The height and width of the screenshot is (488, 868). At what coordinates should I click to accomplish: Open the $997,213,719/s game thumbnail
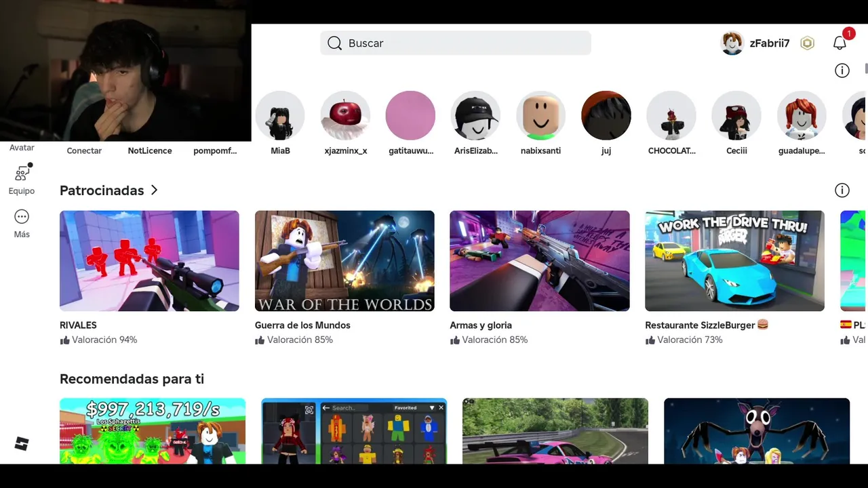click(153, 431)
